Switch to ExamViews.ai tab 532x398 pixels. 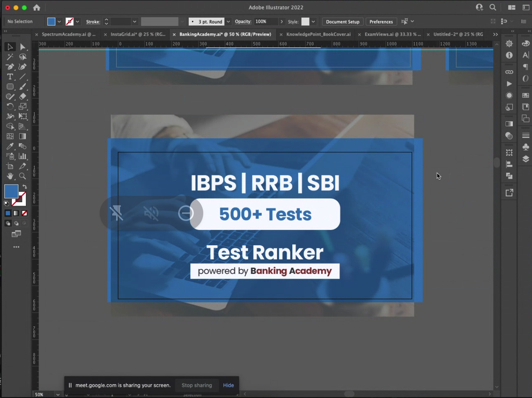(x=393, y=35)
